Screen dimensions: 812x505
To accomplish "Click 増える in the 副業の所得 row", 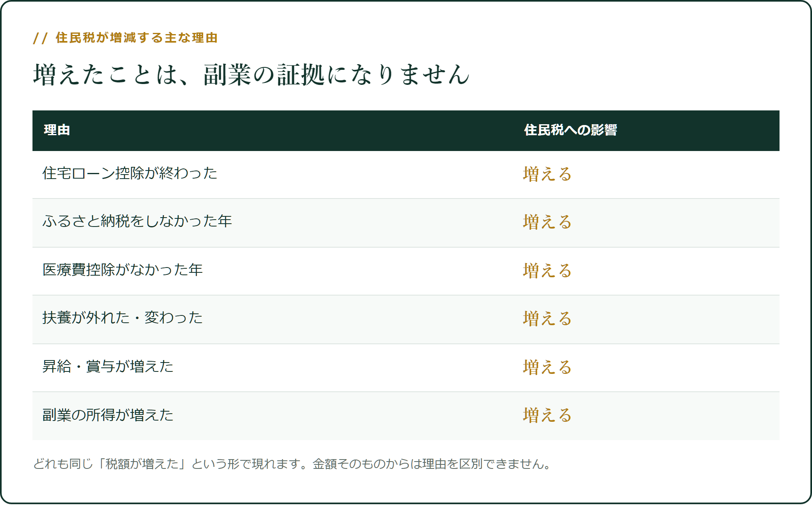I will pyautogui.click(x=547, y=415).
